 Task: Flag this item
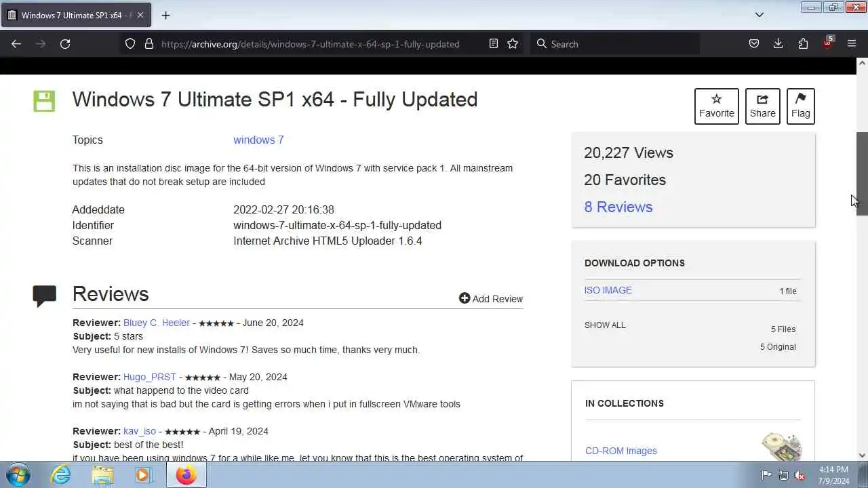tap(801, 106)
